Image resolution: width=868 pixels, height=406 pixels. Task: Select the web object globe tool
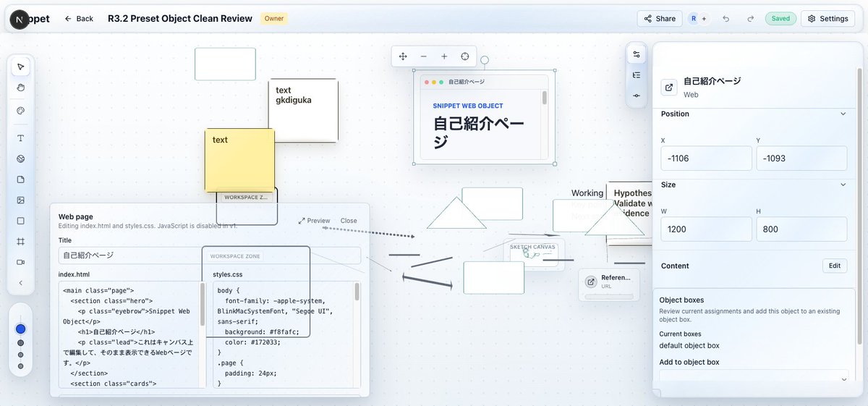[20, 158]
